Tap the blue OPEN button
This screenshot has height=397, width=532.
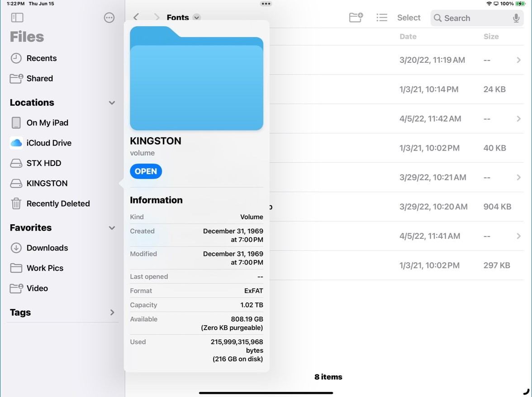(146, 171)
